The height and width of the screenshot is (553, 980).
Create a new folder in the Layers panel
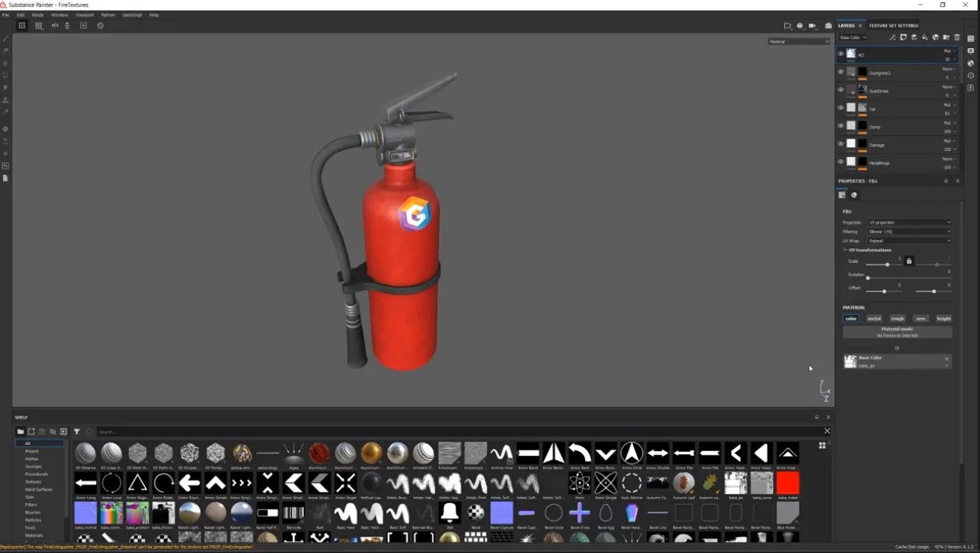pyautogui.click(x=947, y=37)
